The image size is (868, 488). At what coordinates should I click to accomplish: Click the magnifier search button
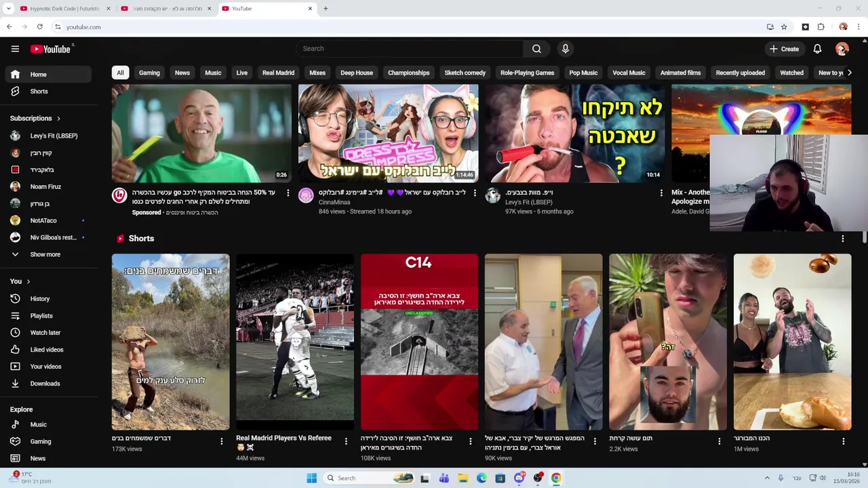point(536,49)
